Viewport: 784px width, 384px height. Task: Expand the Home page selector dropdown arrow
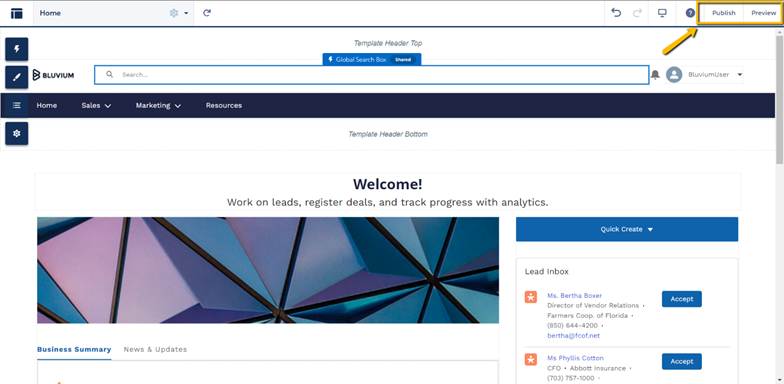pyautogui.click(x=186, y=14)
